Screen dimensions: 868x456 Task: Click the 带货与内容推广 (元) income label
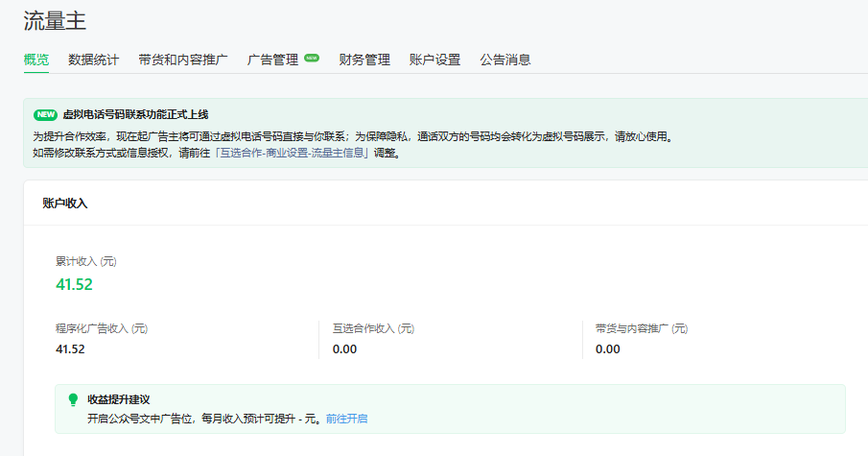(642, 328)
